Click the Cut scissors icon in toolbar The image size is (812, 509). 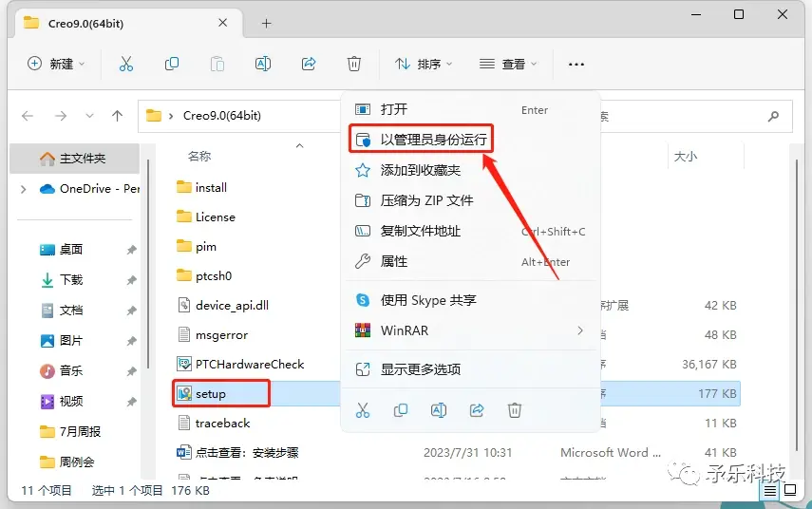126,64
